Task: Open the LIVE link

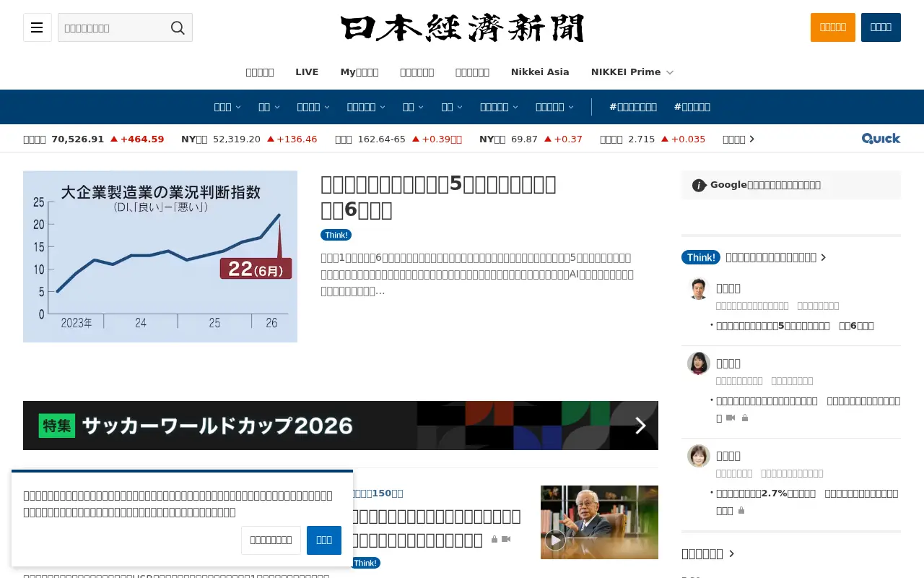Action: pyautogui.click(x=307, y=72)
